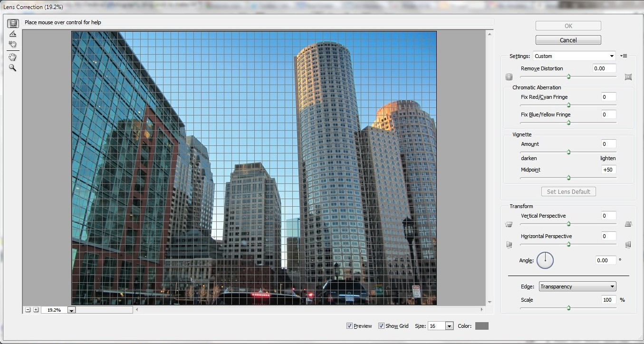The height and width of the screenshot is (344, 644).
Task: Select the Move Grid tool
Action: point(13,44)
